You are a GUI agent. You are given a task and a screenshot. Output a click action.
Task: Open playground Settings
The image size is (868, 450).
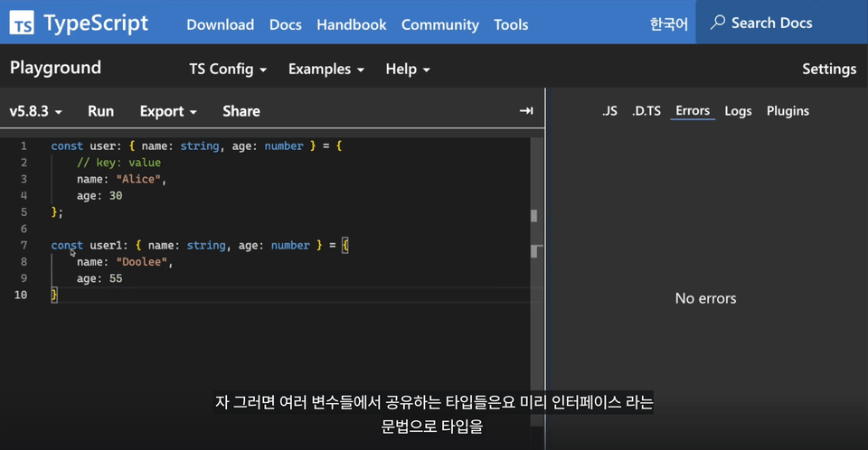(x=829, y=69)
